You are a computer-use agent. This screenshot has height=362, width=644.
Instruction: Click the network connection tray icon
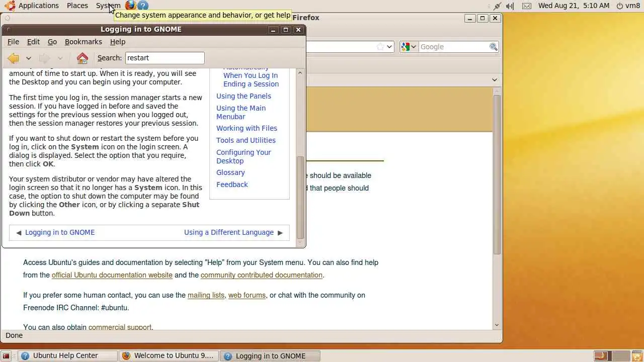[x=497, y=6]
